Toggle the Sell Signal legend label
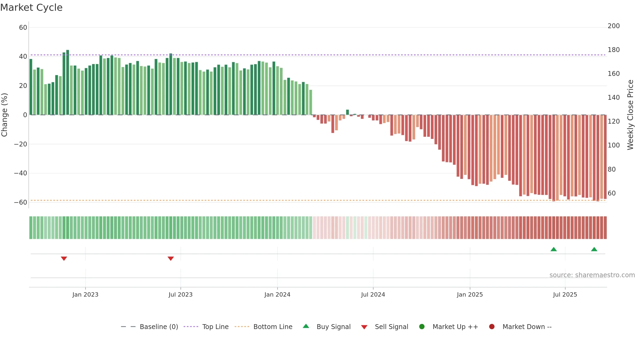This screenshot has height=362, width=644. [x=391, y=327]
